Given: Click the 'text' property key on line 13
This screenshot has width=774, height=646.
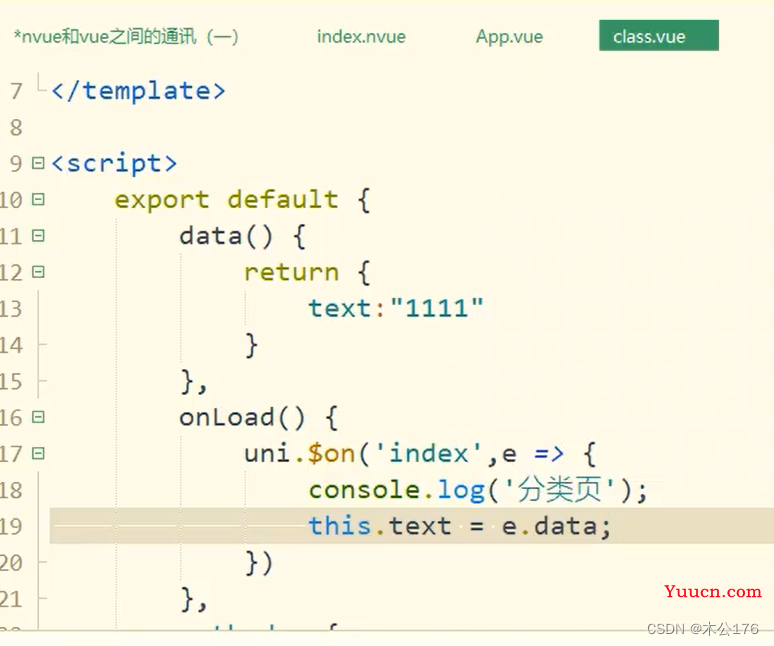Looking at the screenshot, I should (x=340, y=309).
